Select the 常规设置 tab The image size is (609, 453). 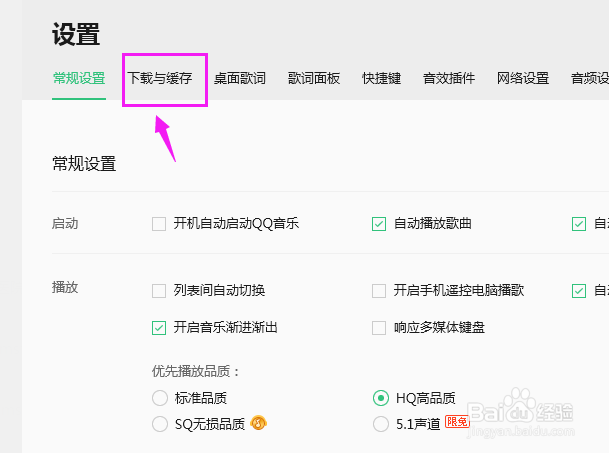click(79, 78)
